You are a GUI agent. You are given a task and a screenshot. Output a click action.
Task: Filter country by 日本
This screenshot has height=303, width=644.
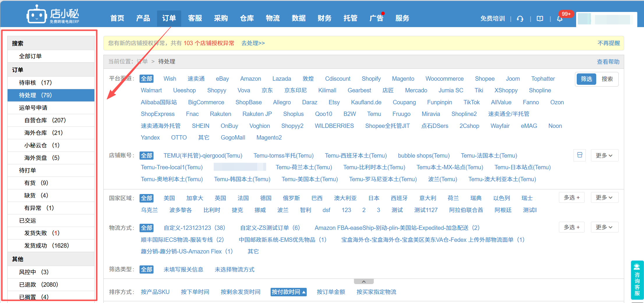click(374, 198)
